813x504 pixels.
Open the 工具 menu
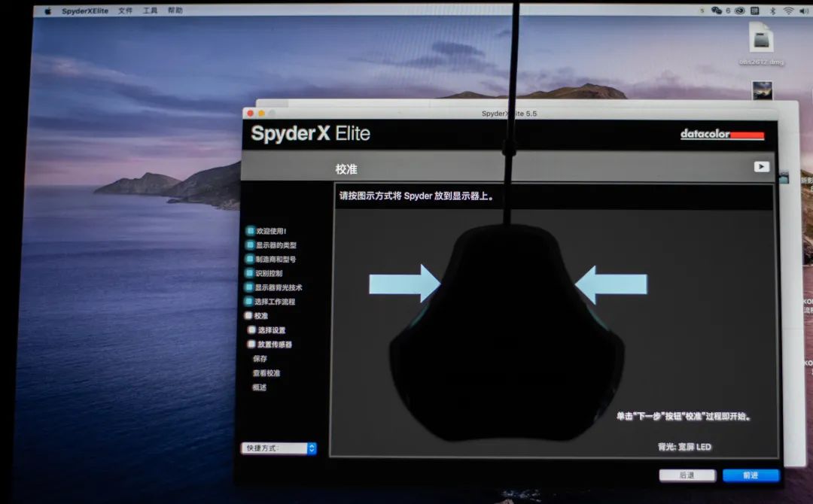click(150, 11)
